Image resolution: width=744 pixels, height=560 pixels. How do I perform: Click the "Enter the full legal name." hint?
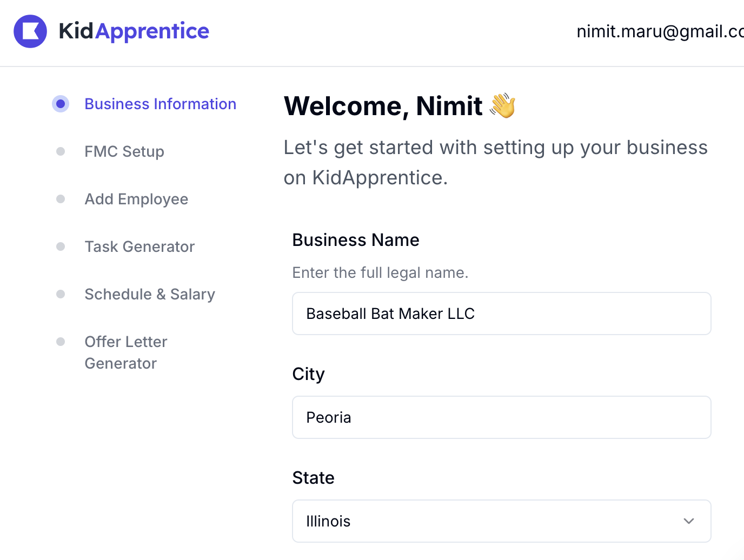click(x=380, y=272)
